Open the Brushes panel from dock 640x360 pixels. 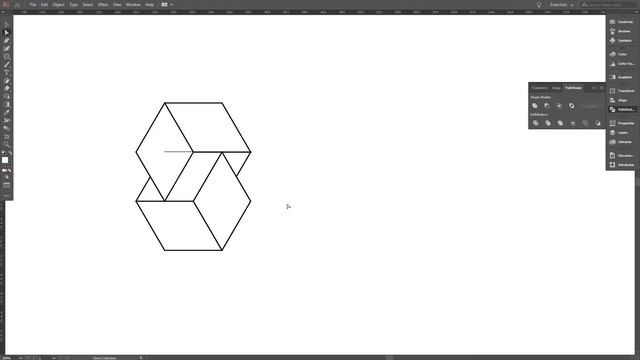[621, 31]
